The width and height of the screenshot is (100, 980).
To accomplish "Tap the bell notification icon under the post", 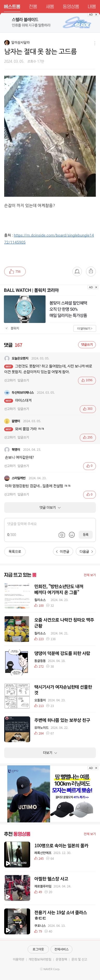I will point(77,271).
